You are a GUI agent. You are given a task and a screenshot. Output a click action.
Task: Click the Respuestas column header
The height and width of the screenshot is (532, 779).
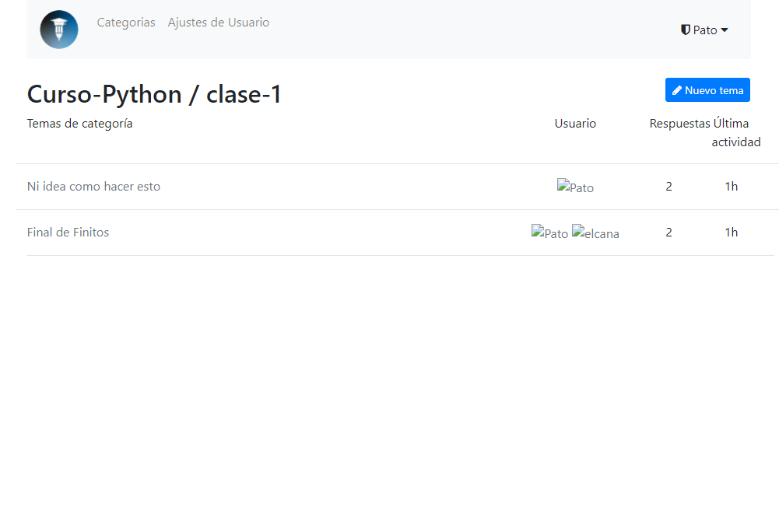[679, 123]
